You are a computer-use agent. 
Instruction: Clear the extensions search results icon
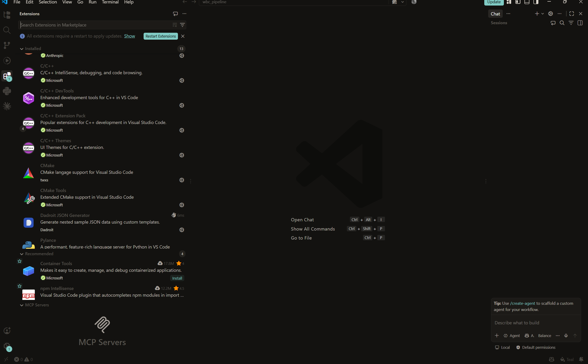point(175,25)
